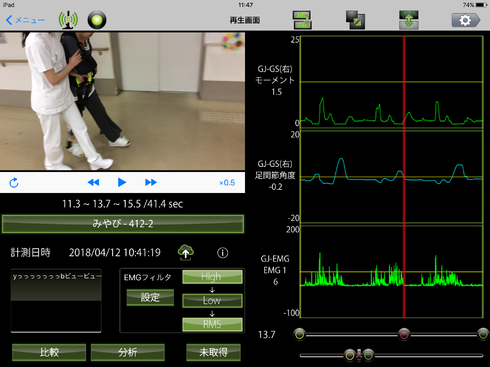
Task: Open the 設定 filter settings button
Action: pos(150,297)
